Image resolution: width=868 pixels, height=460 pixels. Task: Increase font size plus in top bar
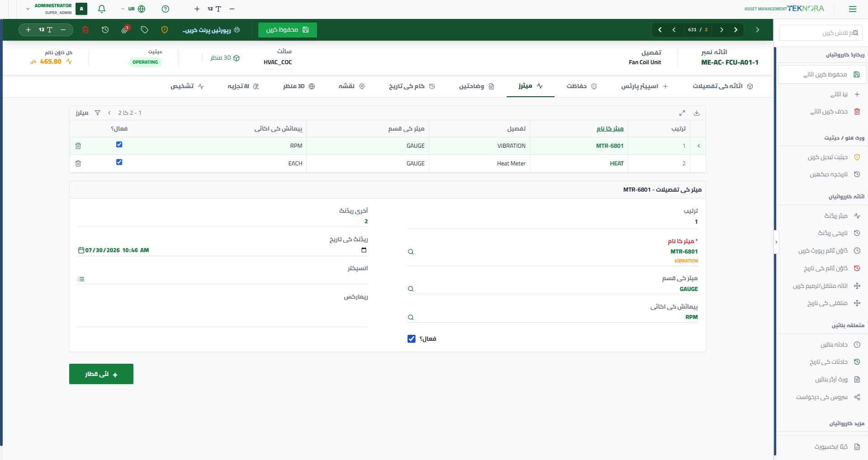tap(197, 9)
